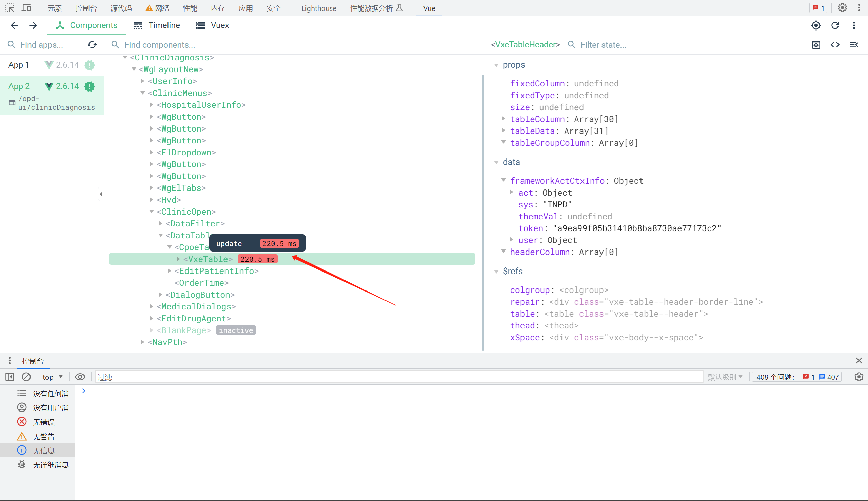Collapse the left apps pane arrow
868x501 pixels.
pos(101,194)
